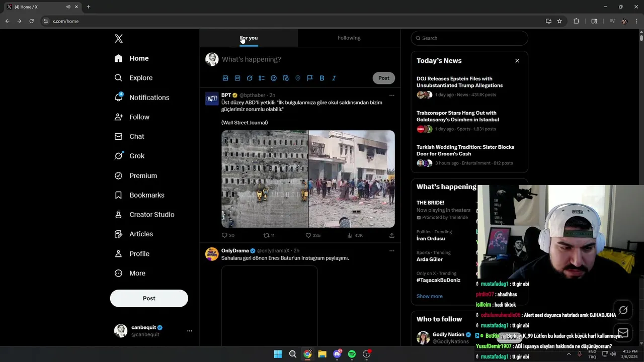Open more options on BPT post

pyautogui.click(x=392, y=96)
